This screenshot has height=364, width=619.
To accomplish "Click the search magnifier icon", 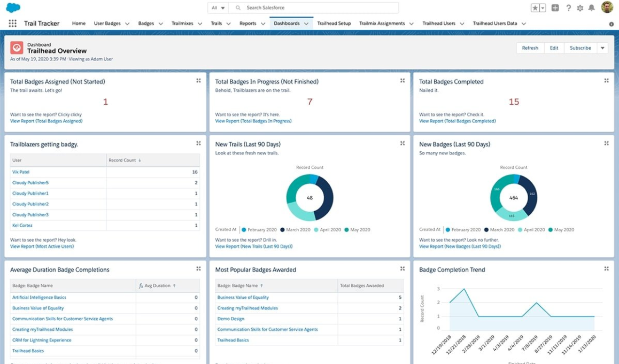I will pos(238,7).
